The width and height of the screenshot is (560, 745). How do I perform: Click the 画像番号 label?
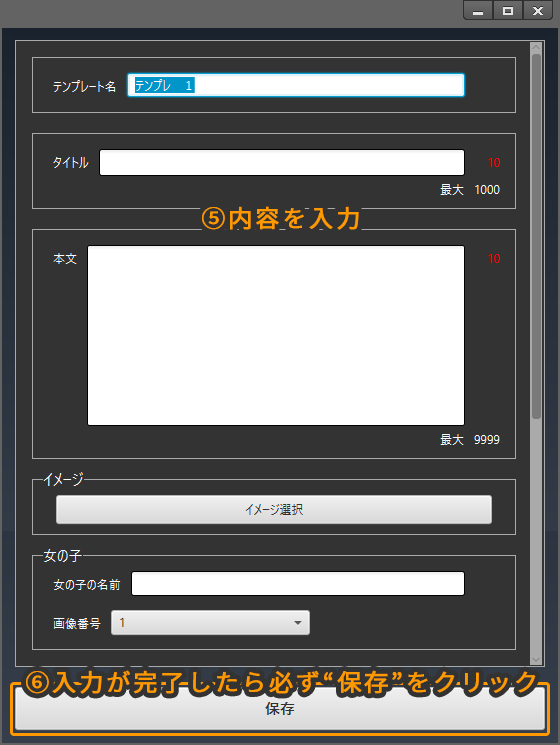77,623
